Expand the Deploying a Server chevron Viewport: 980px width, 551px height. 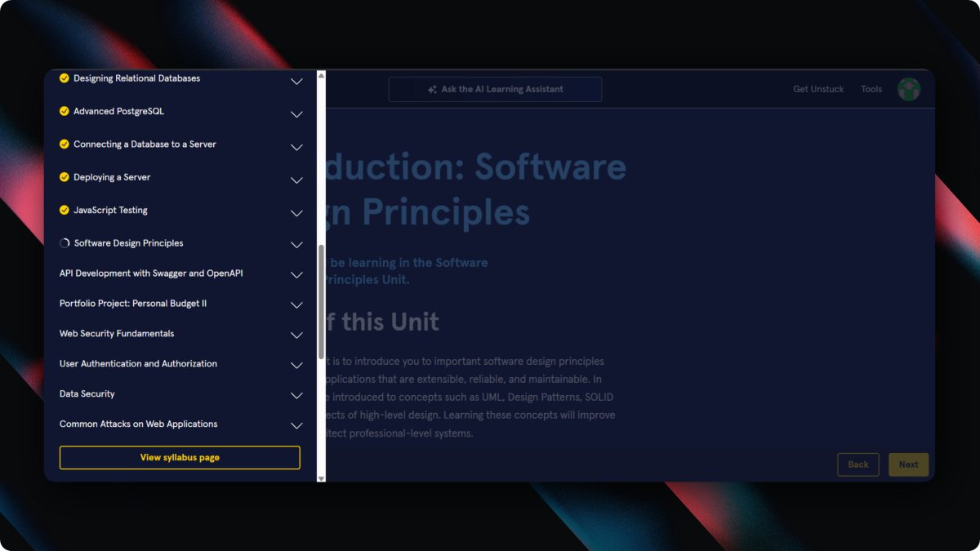point(297,180)
